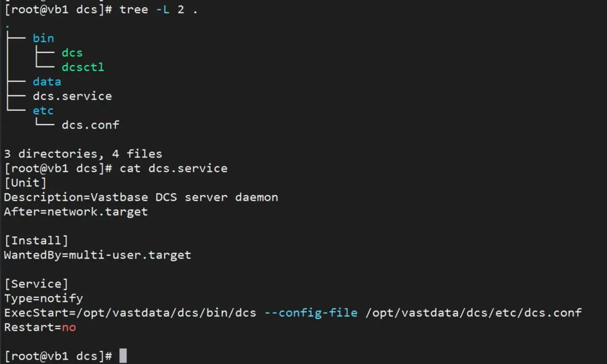Click the [Unit] section header
This screenshot has width=607, height=364.
point(25,182)
